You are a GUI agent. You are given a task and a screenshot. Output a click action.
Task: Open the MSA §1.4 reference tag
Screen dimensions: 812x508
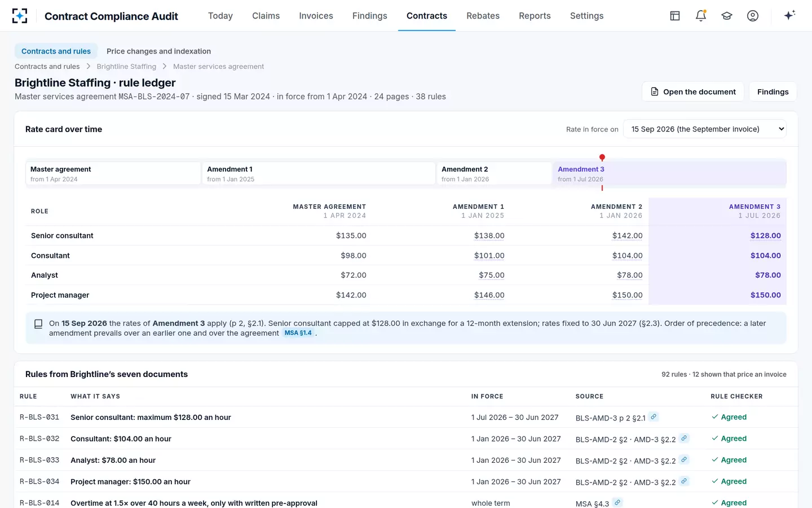[x=298, y=333]
